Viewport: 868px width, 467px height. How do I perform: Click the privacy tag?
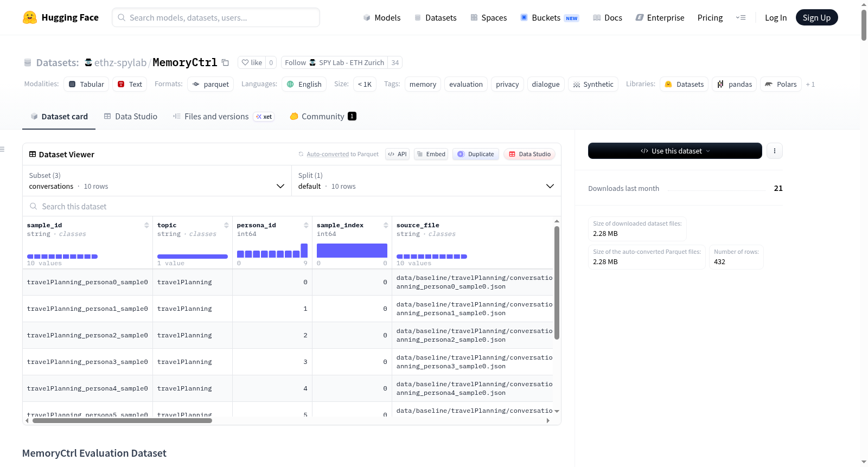click(507, 84)
